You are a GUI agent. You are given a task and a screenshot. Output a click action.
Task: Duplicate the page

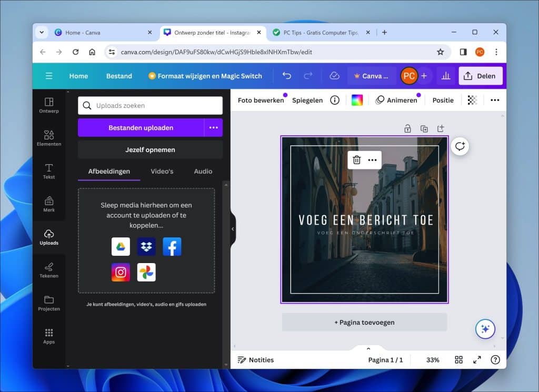[x=424, y=128]
